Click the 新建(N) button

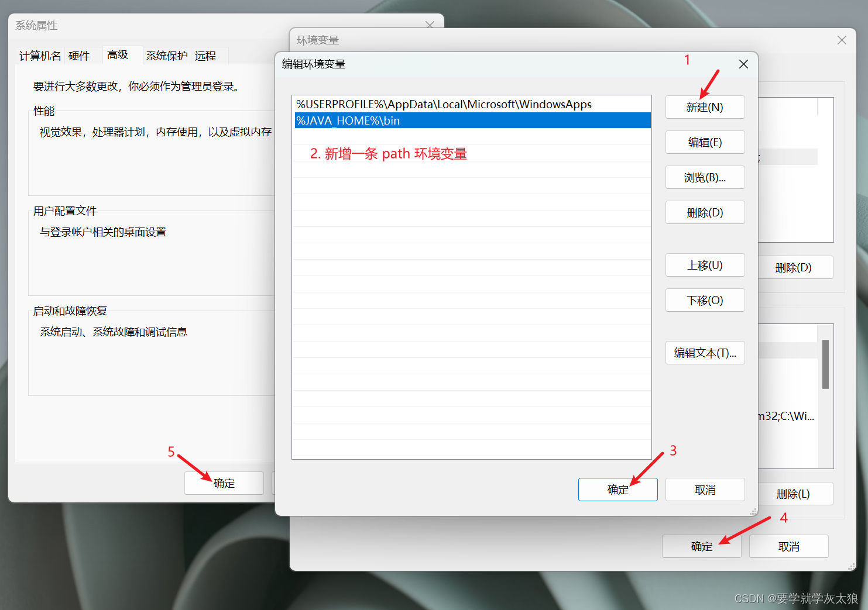[705, 107]
